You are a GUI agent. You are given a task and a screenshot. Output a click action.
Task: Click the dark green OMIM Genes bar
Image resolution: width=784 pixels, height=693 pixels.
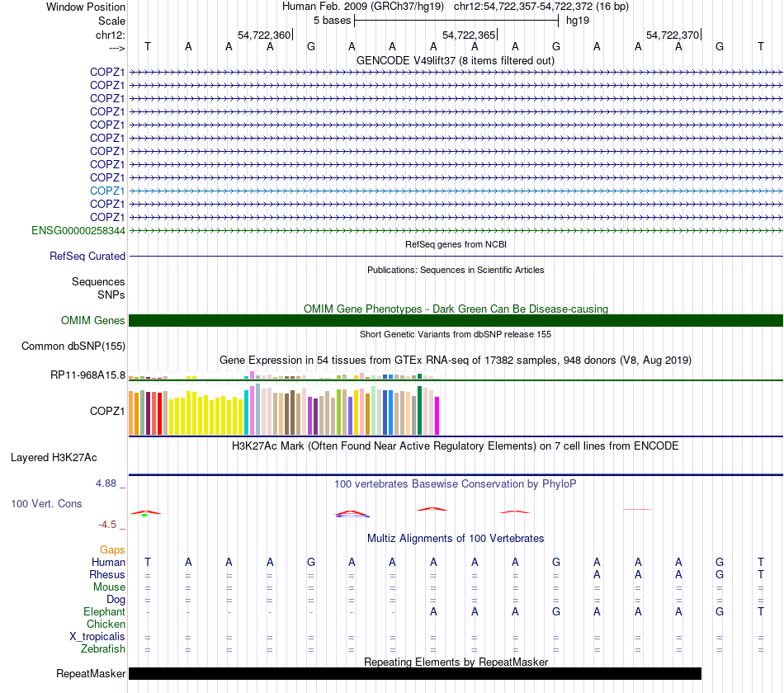[x=456, y=320]
